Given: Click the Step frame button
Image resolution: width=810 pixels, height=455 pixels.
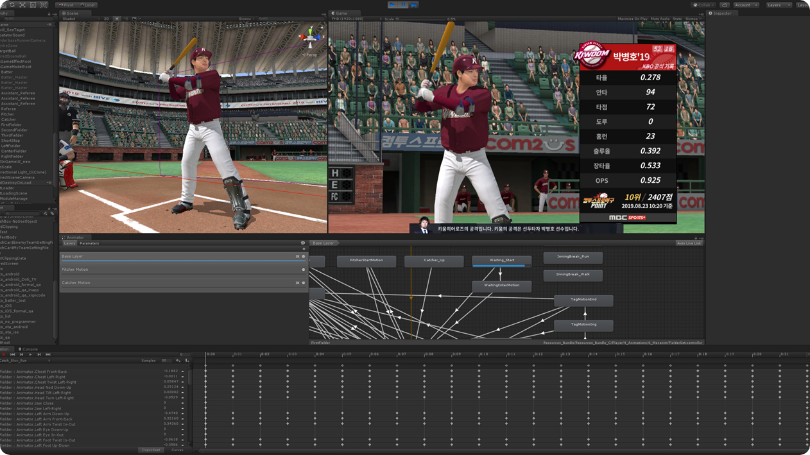Looking at the screenshot, I should tap(414, 5).
